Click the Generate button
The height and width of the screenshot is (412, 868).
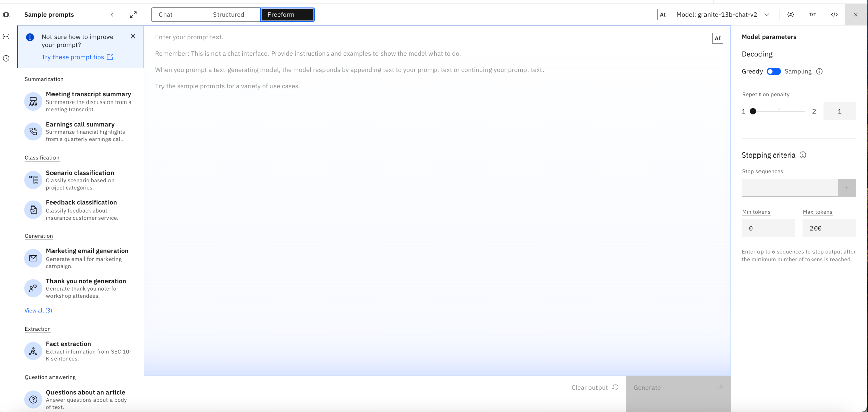point(678,394)
